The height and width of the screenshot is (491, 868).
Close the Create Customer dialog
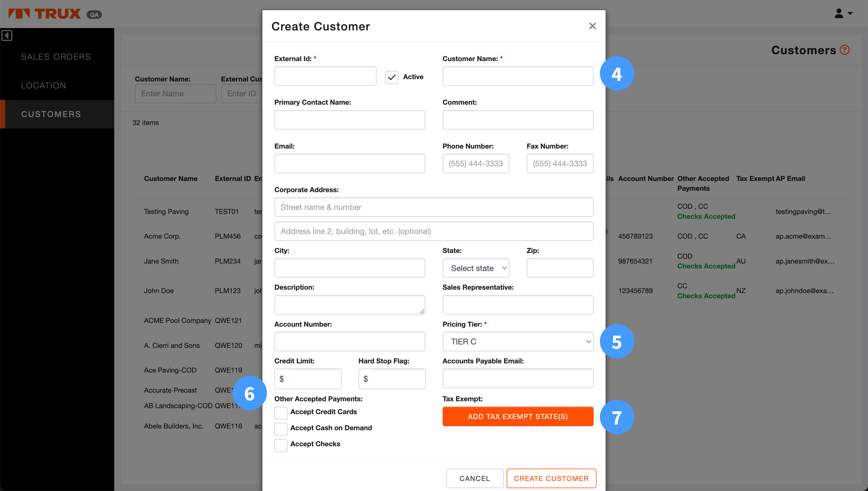coord(592,26)
